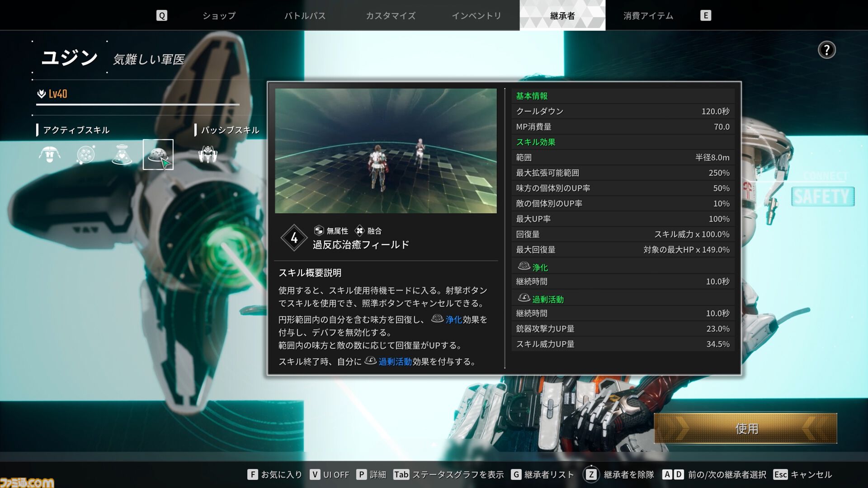This screenshot has width=868, height=488.
Task: Select the fourth active skill dome icon
Action: click(158, 155)
